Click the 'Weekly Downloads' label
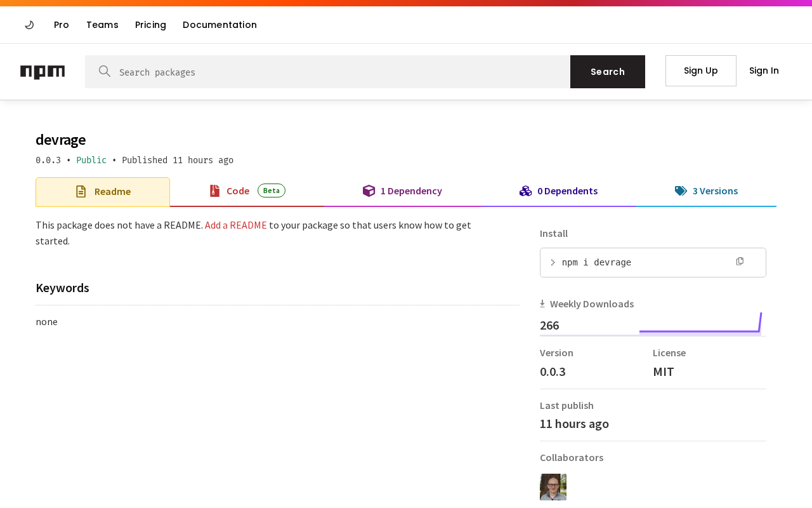 pyautogui.click(x=592, y=304)
